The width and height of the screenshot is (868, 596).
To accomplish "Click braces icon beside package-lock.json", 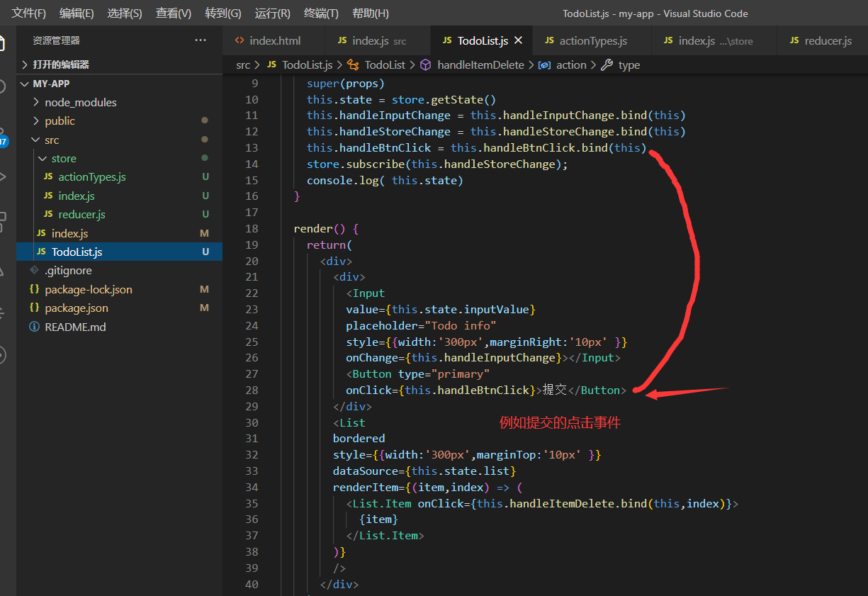I will (34, 289).
